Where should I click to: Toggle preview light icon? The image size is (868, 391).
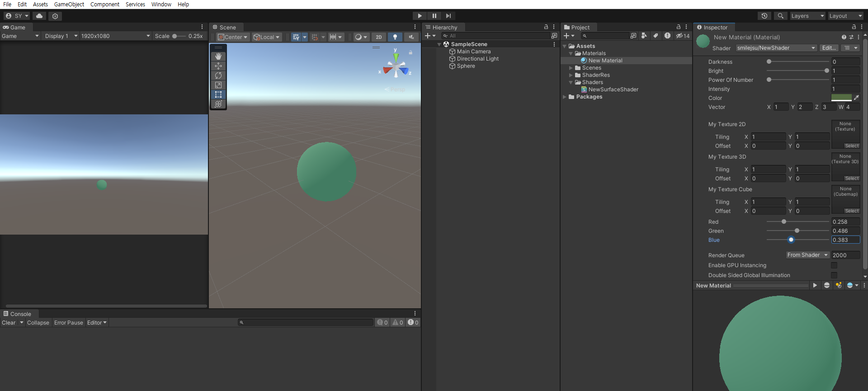click(x=839, y=285)
